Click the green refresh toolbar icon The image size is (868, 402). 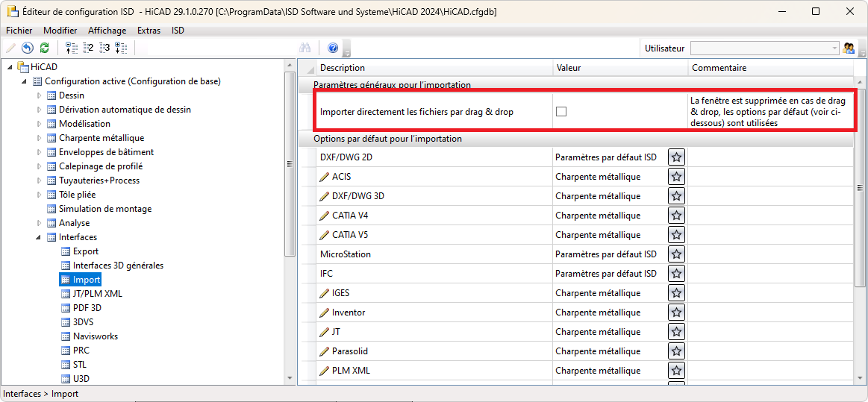click(x=44, y=48)
